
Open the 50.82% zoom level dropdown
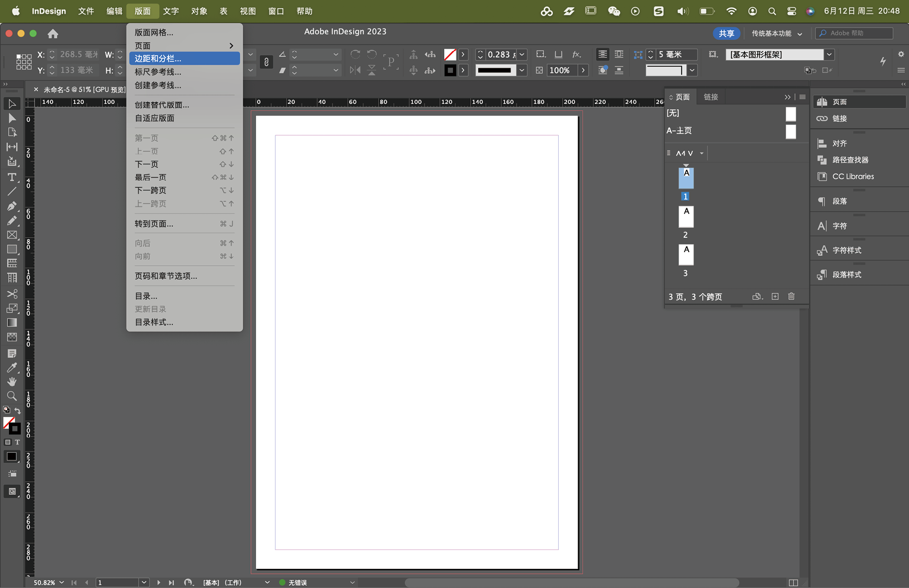61,583
